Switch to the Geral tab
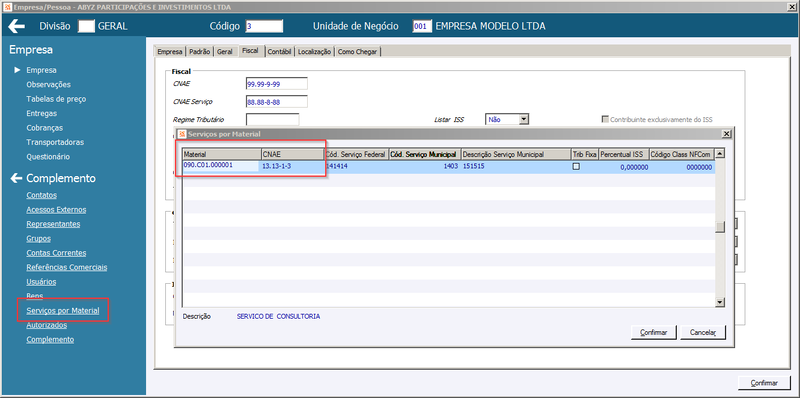The width and height of the screenshot is (800, 398). point(225,52)
